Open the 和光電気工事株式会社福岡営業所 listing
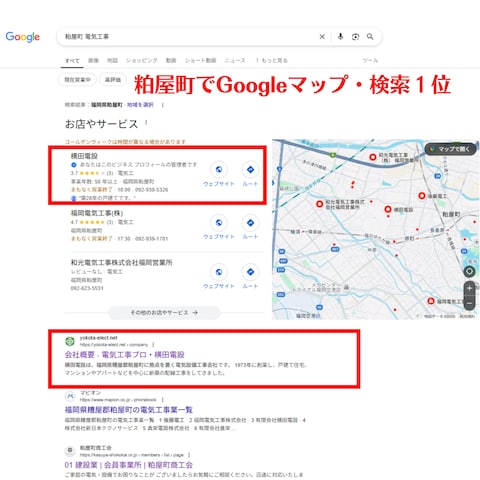The height and width of the screenshot is (480, 480). [x=121, y=262]
